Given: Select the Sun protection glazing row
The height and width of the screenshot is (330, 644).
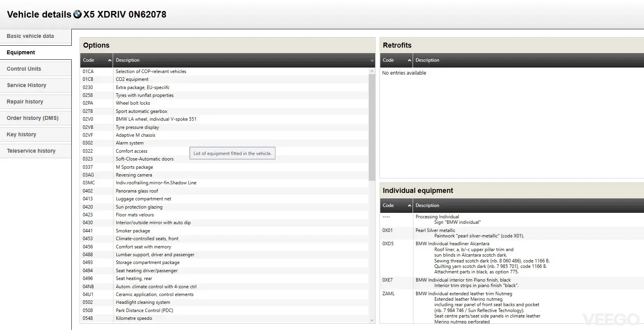Looking at the screenshot, I should 224,207.
